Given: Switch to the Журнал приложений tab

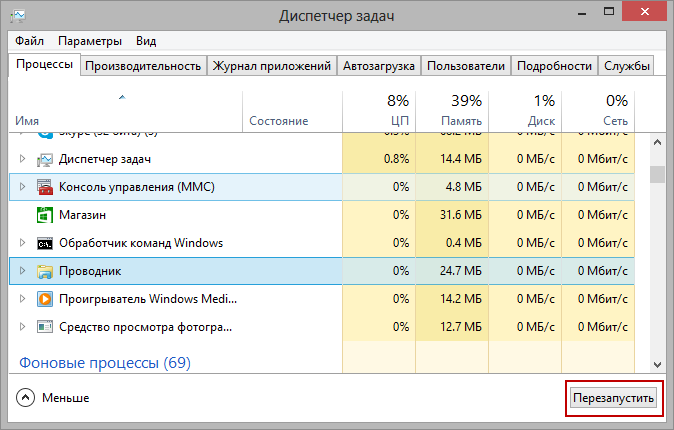Looking at the screenshot, I should click(272, 66).
